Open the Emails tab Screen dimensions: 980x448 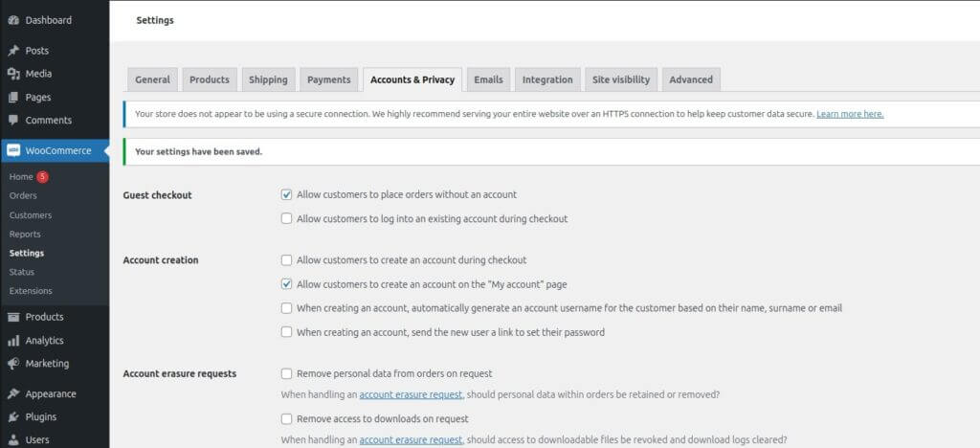(x=489, y=79)
